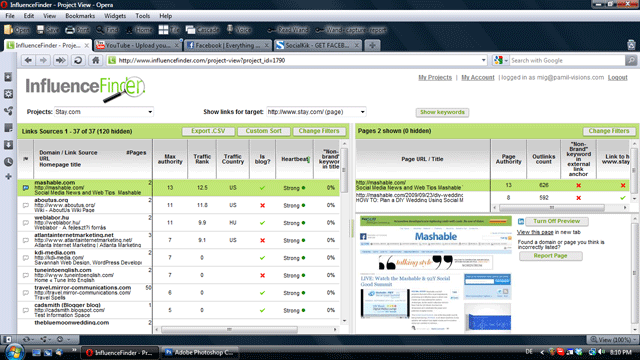Open the history clock panel icon
Image resolution: width=640 pixels, height=360 pixels.
(x=8, y=162)
